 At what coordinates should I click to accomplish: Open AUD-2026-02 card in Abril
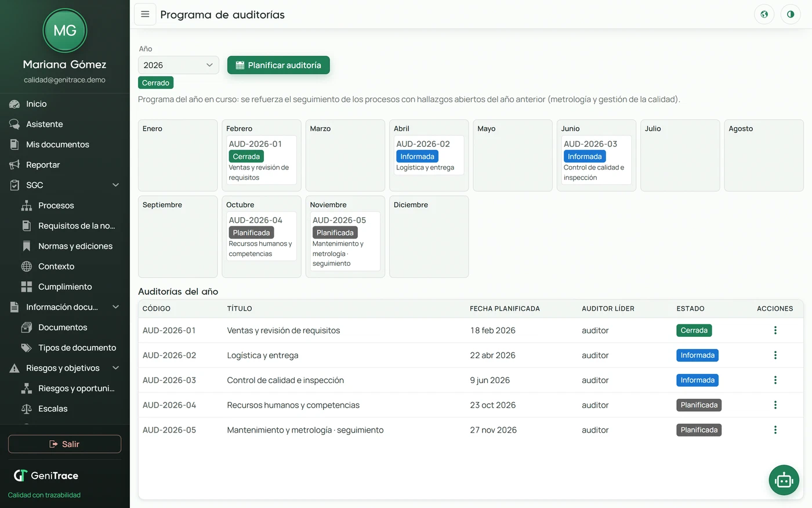[429, 155]
